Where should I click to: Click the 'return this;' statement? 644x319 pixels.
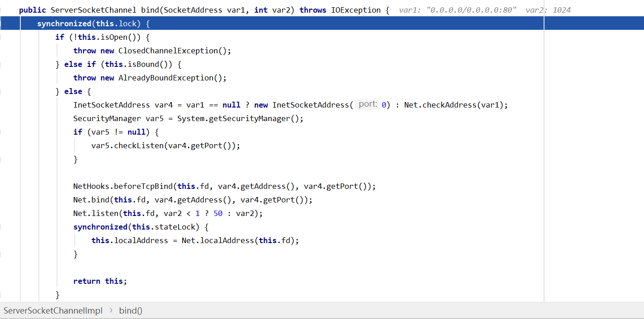[x=100, y=281]
